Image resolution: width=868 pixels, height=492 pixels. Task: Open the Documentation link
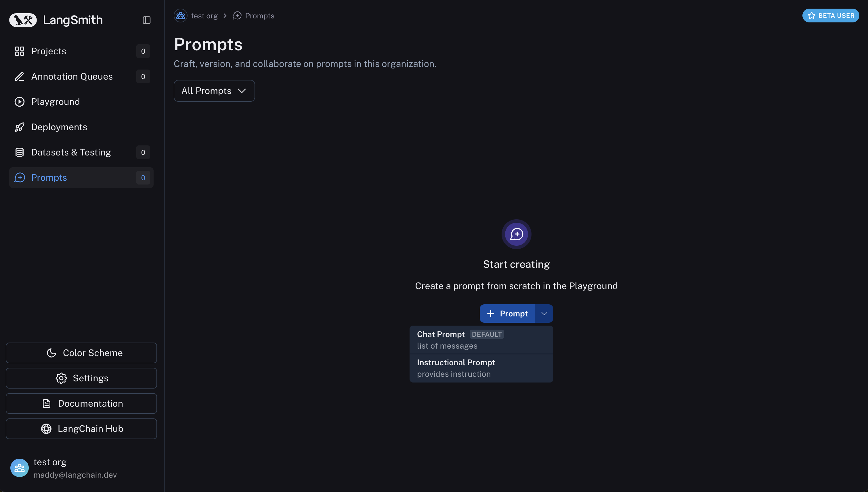(81, 403)
